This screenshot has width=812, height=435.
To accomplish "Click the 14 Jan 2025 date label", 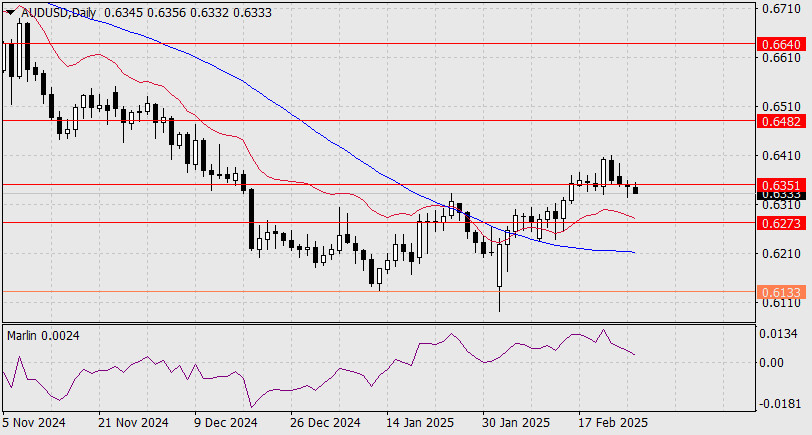I will (422, 423).
